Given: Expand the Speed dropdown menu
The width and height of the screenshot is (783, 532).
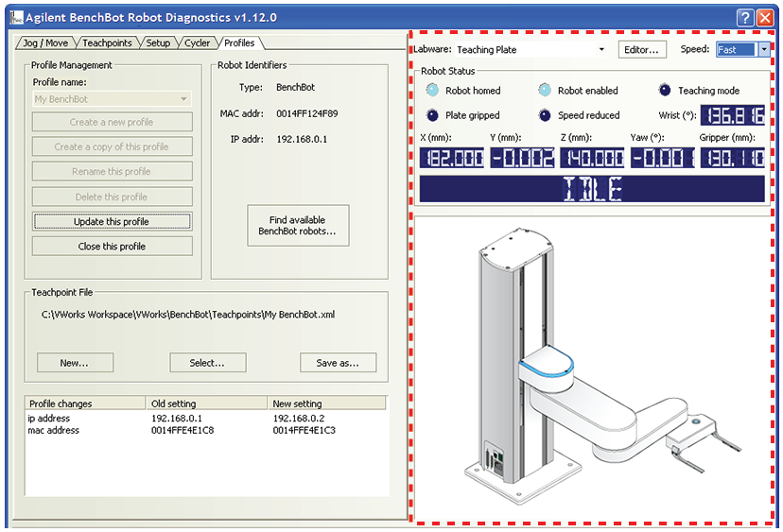Looking at the screenshot, I should (x=763, y=50).
